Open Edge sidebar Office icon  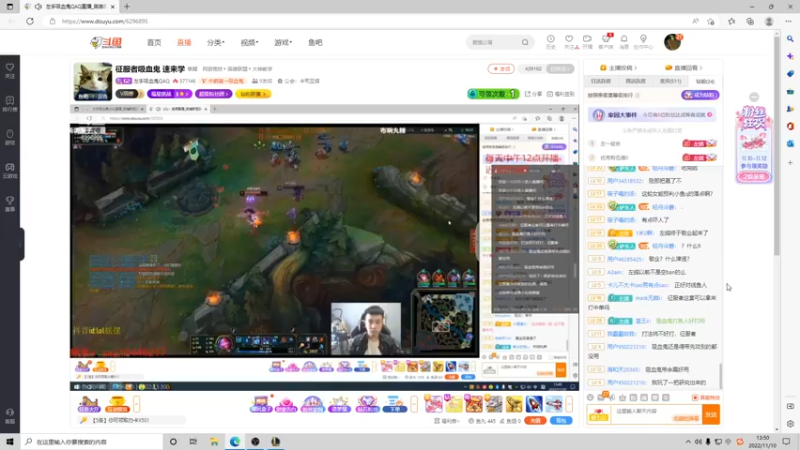pyautogui.click(x=790, y=126)
